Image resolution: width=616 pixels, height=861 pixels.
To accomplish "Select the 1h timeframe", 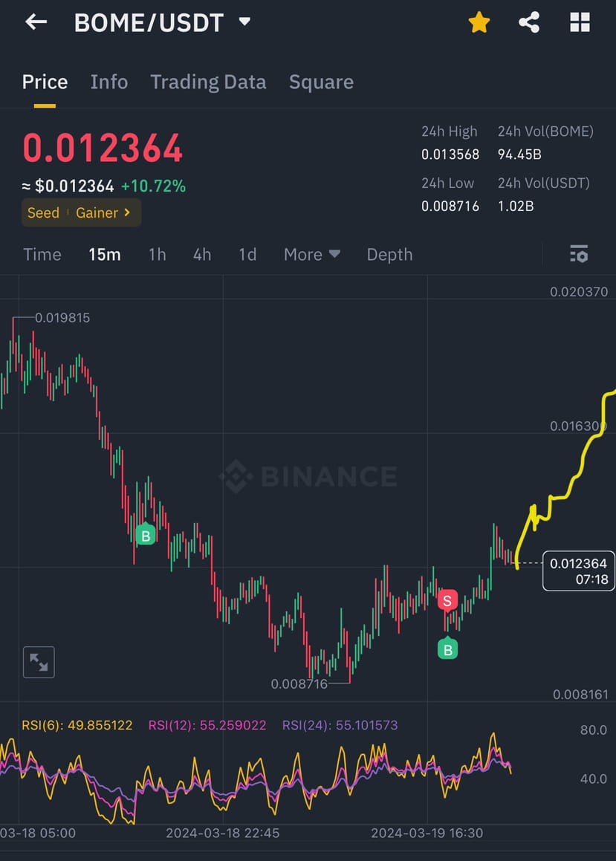I will pos(157,254).
